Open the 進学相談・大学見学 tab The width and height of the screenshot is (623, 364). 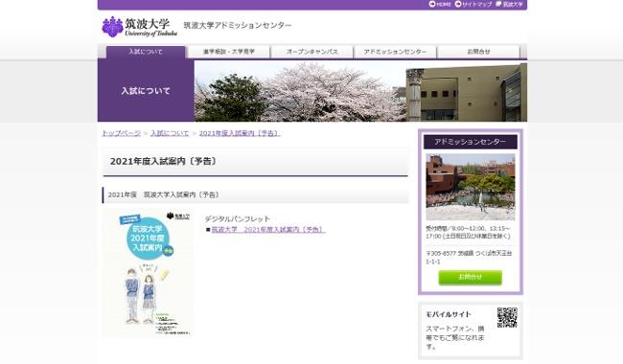coord(229,52)
